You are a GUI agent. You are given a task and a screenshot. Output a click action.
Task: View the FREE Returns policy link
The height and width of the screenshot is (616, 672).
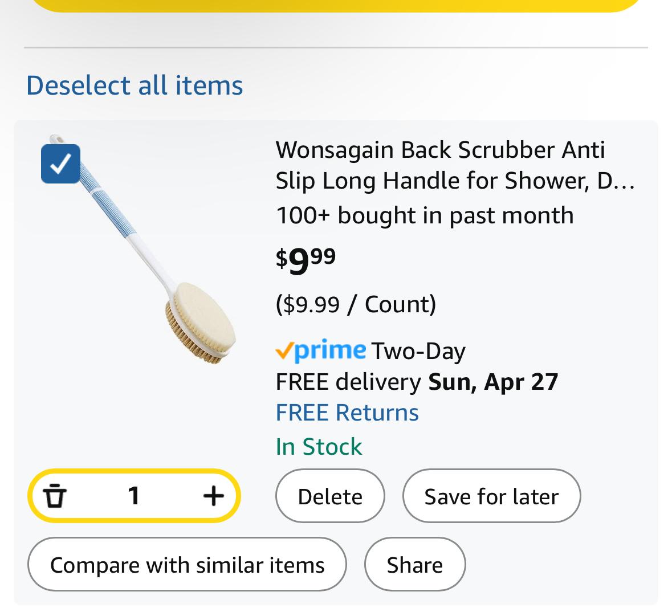coord(347,413)
